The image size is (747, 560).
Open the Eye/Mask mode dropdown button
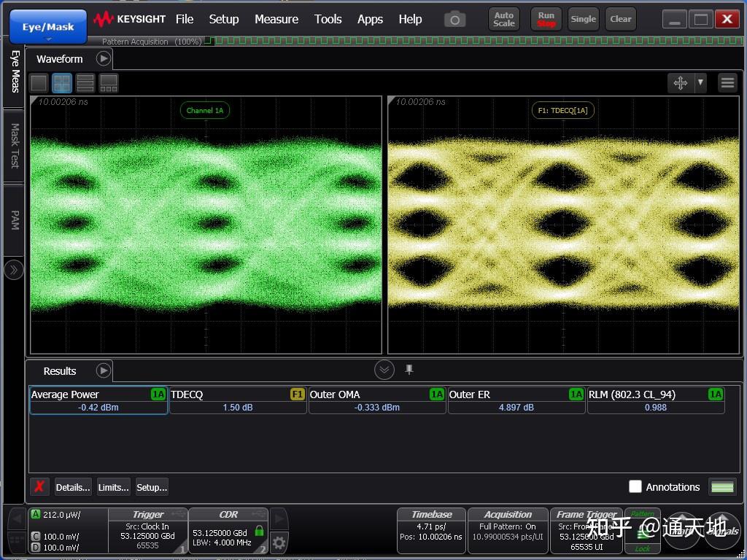(x=48, y=27)
